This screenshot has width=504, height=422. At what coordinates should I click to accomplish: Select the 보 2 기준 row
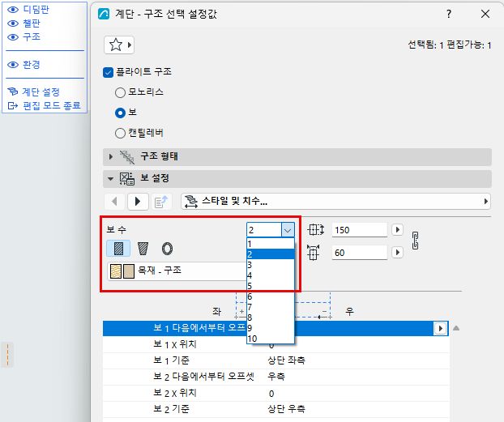pos(275,409)
